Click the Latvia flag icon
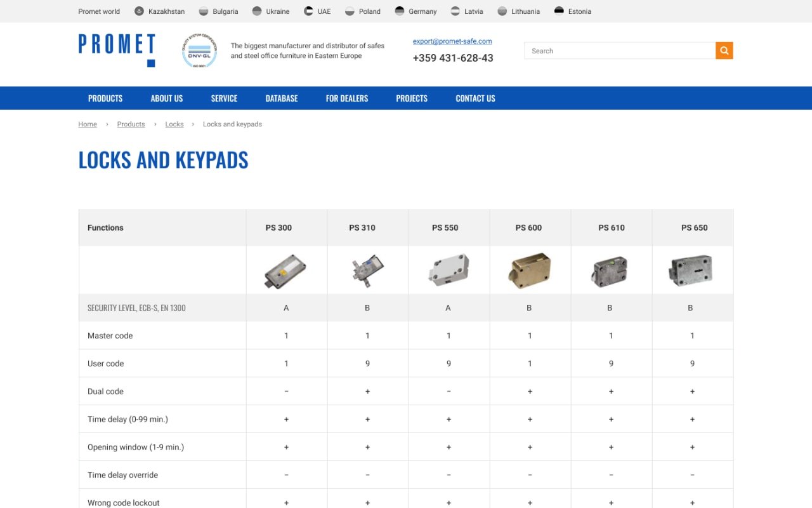The width and height of the screenshot is (812, 508). [x=455, y=11]
